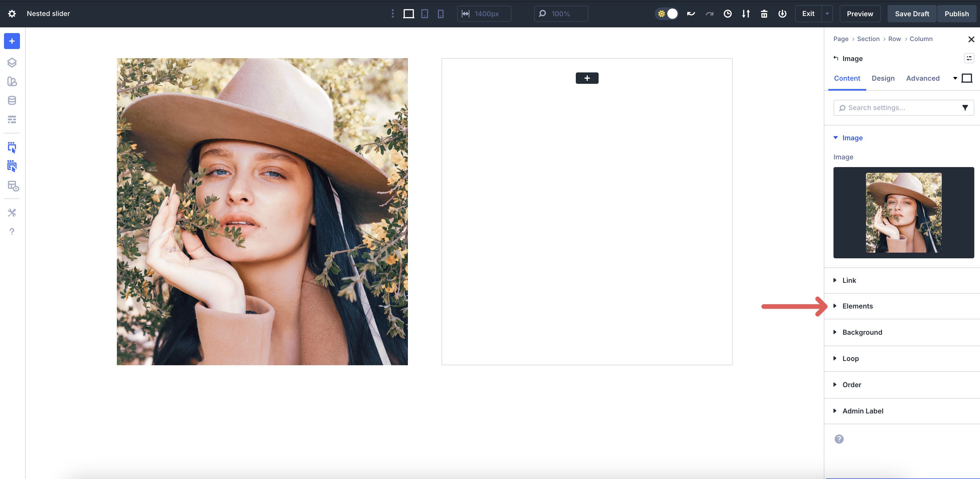Add a new element with the plus icon
This screenshot has height=479, width=980.
pyautogui.click(x=12, y=41)
